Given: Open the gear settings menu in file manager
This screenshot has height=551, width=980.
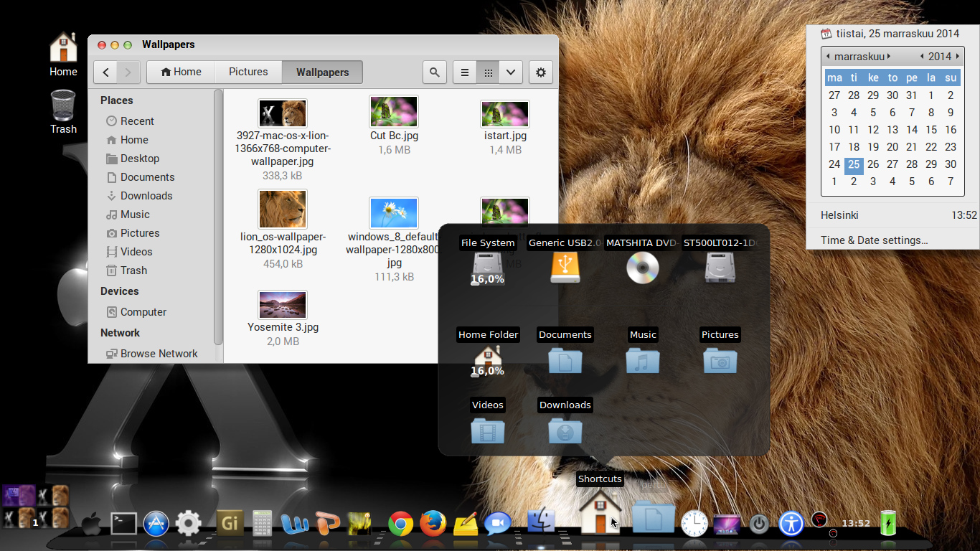Looking at the screenshot, I should [541, 72].
